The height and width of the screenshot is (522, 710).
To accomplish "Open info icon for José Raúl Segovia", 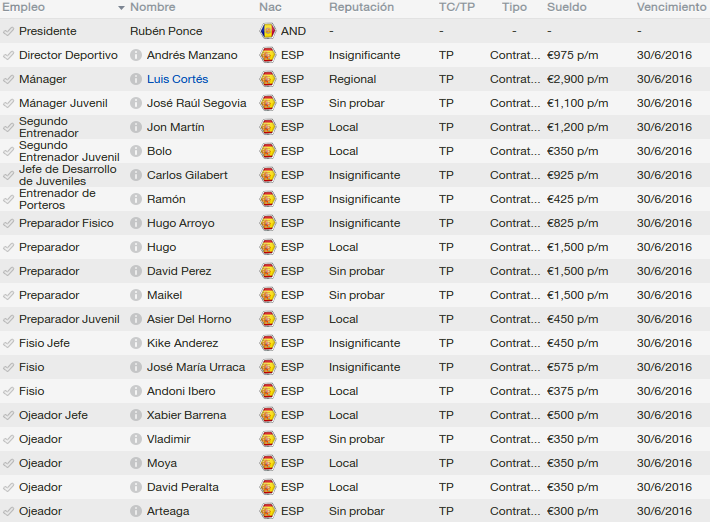I will pyautogui.click(x=135, y=103).
